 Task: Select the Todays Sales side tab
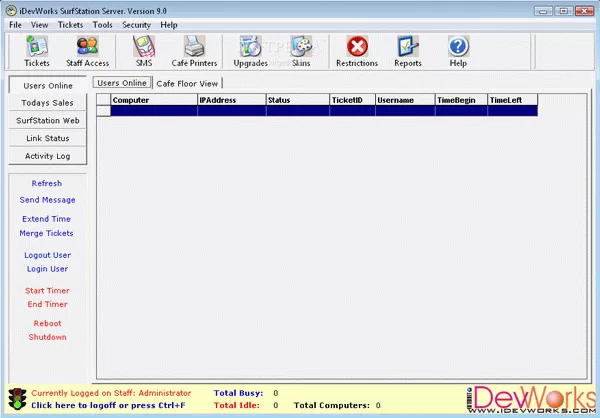click(x=47, y=103)
